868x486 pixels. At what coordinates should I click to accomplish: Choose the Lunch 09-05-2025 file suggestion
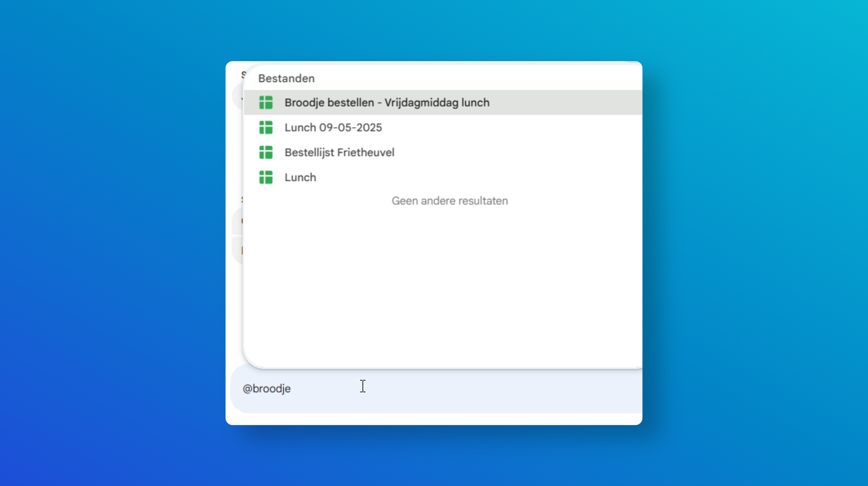tap(443, 127)
